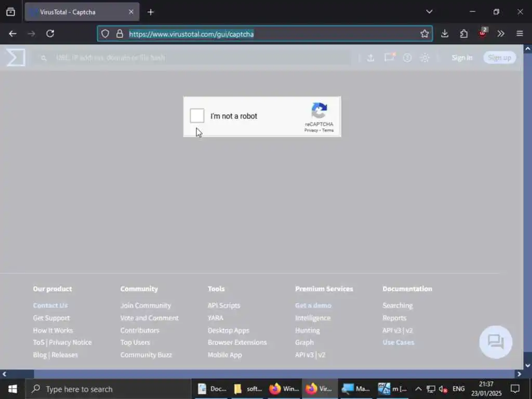Image resolution: width=532 pixels, height=399 pixels.
Task: Click the taskbar Type here to search box
Action: tap(109, 389)
